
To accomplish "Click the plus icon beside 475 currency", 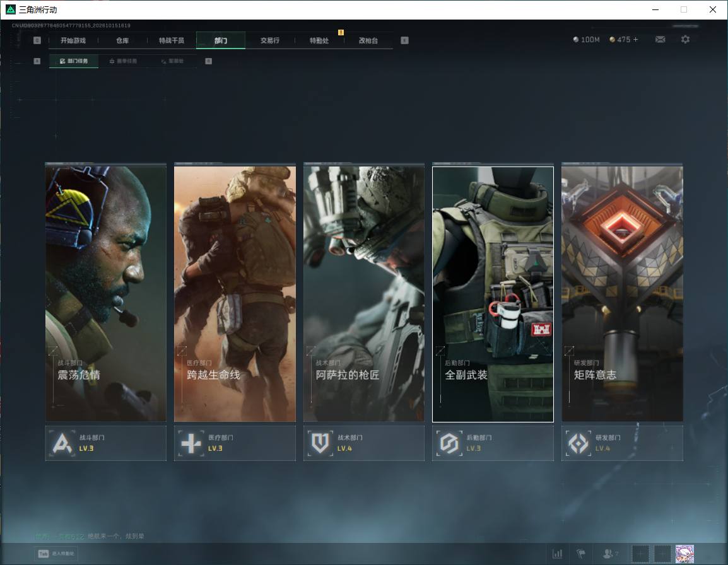I will point(636,40).
